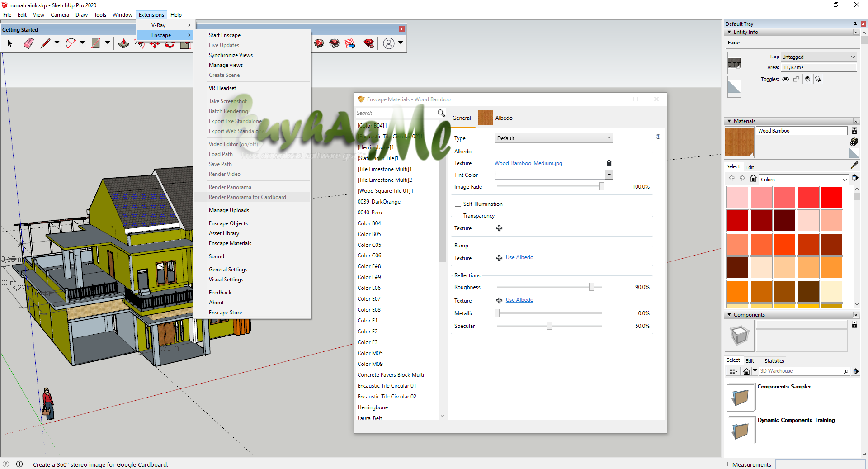The image size is (868, 469).
Task: Switch to the Components Statistics tab
Action: (x=774, y=361)
